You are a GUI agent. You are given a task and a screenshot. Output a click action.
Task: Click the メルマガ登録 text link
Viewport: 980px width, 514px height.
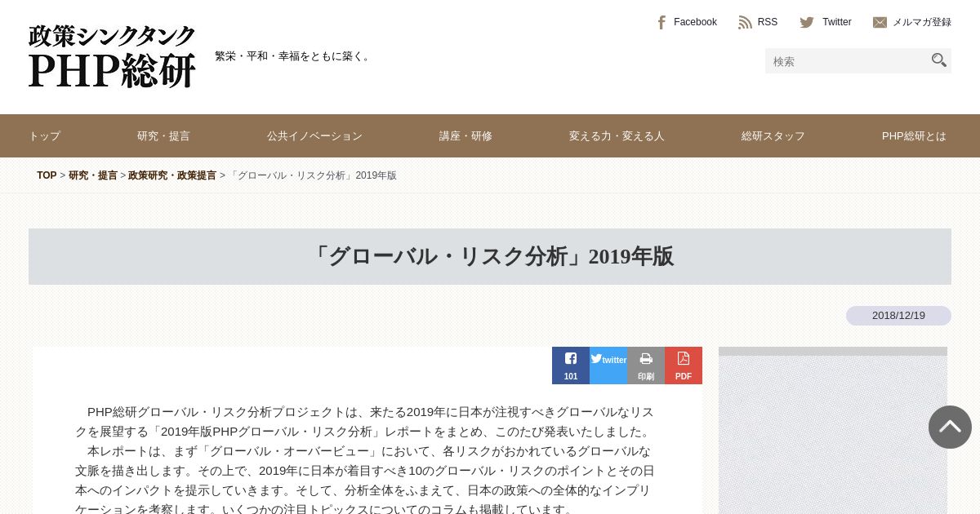[922, 22]
